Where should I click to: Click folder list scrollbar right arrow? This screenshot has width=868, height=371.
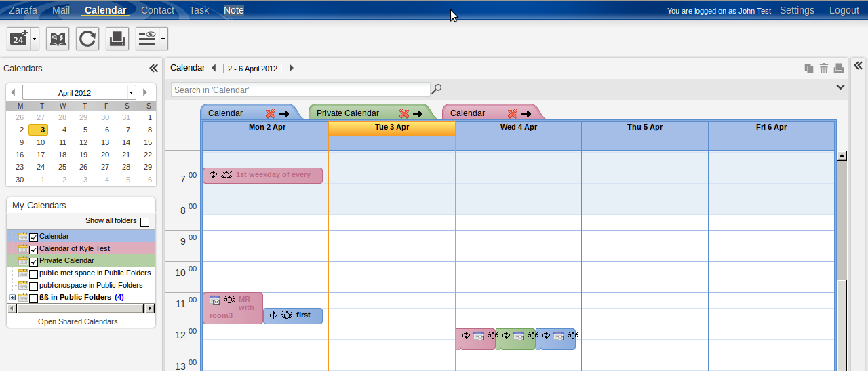point(149,308)
